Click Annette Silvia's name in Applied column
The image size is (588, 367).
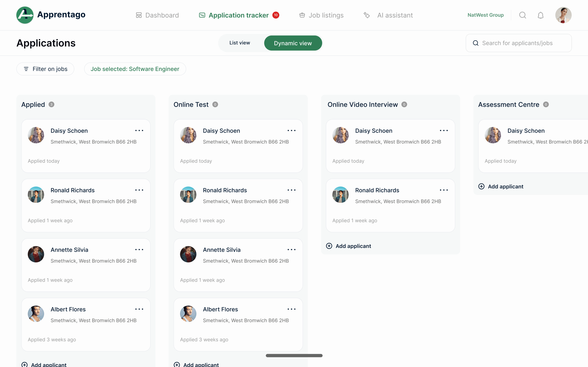click(69, 250)
